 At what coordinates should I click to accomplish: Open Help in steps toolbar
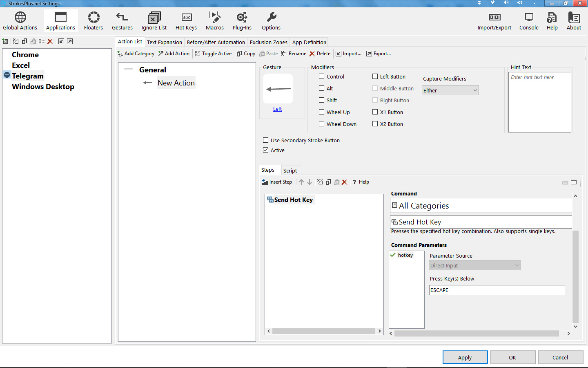click(x=361, y=182)
